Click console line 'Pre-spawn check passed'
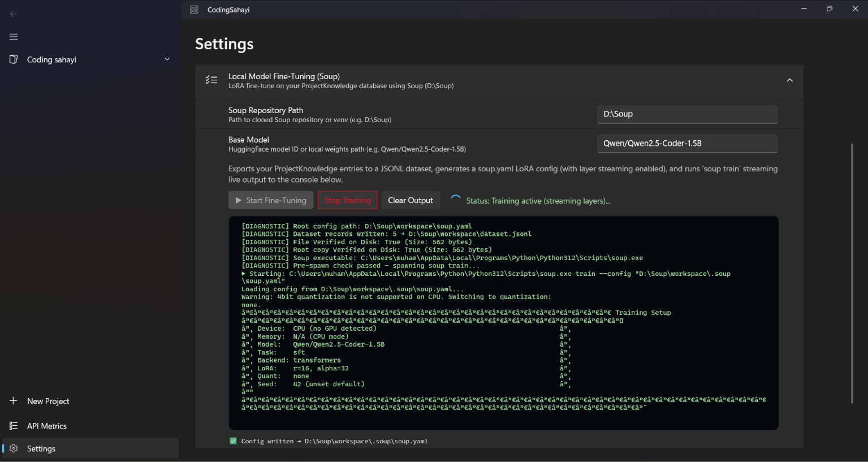The width and height of the screenshot is (868, 462). (360, 265)
